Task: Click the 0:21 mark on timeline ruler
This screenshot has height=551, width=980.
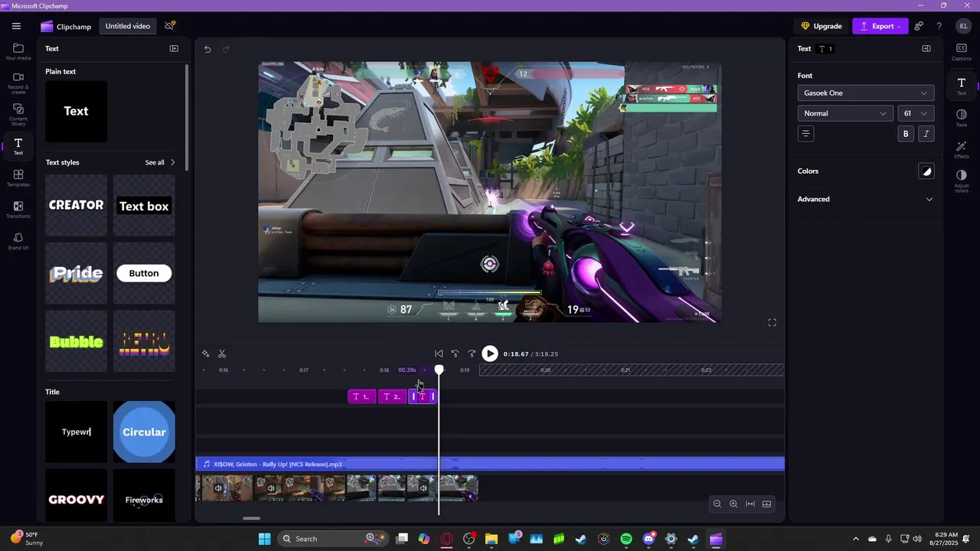Action: coord(626,370)
